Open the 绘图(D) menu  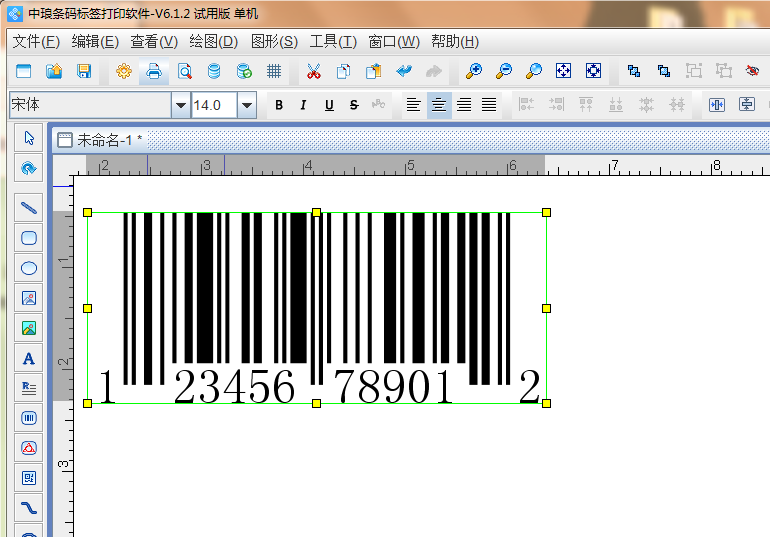point(213,41)
